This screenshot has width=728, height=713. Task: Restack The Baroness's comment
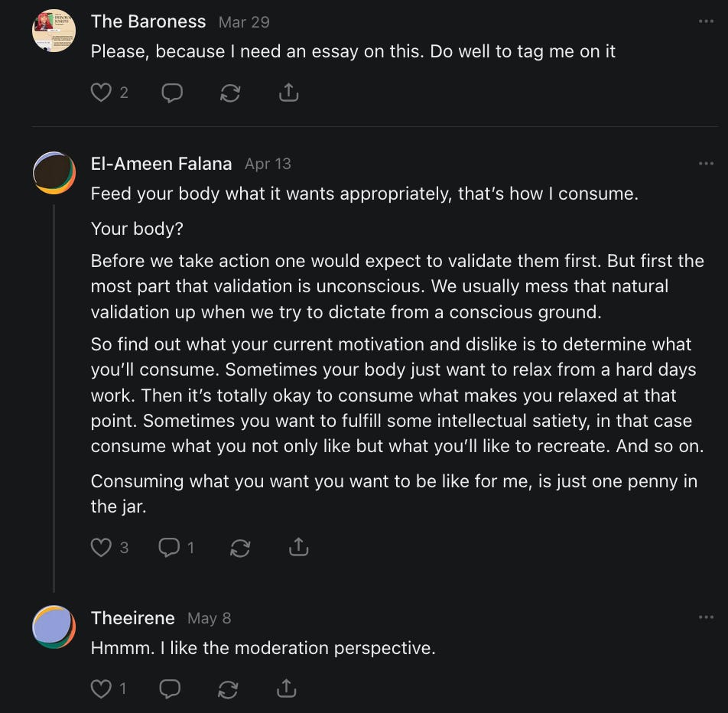[x=230, y=93]
